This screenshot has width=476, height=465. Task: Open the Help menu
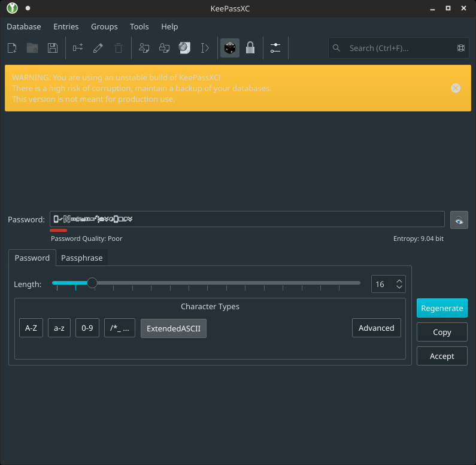pos(169,27)
